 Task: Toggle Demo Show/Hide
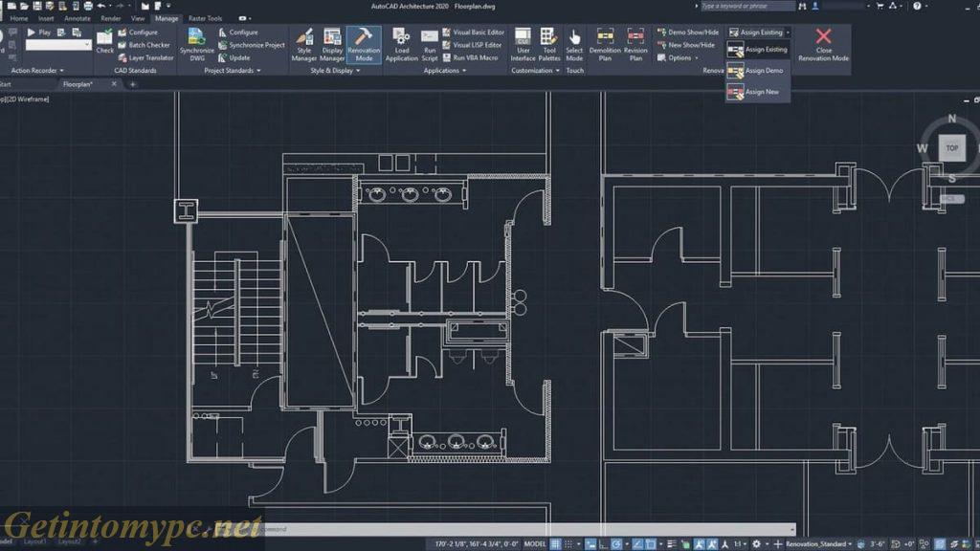(687, 32)
